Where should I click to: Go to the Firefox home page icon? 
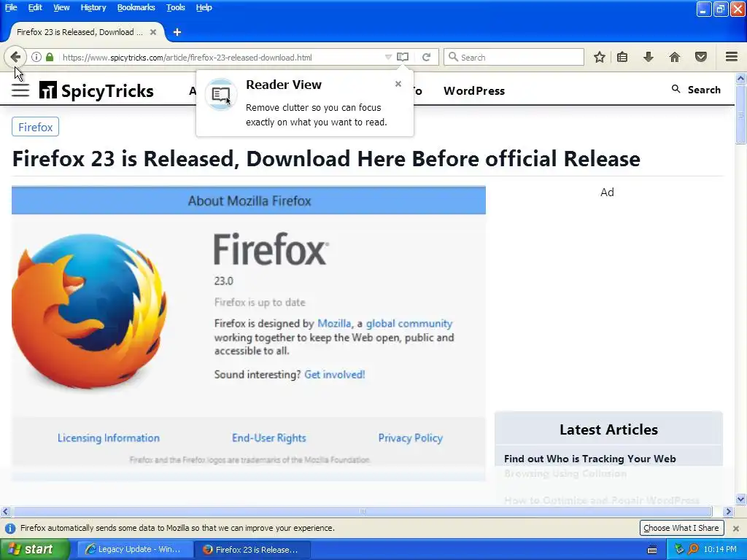(x=675, y=57)
